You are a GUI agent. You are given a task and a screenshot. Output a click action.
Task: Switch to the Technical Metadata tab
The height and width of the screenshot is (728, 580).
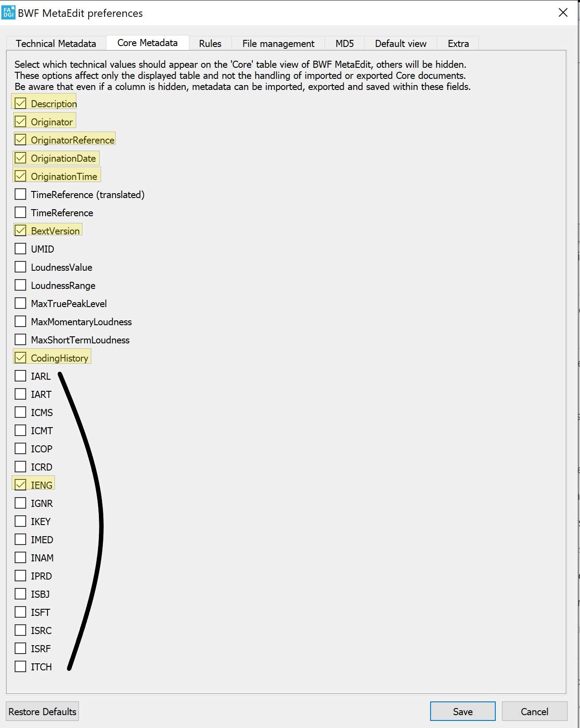click(56, 43)
